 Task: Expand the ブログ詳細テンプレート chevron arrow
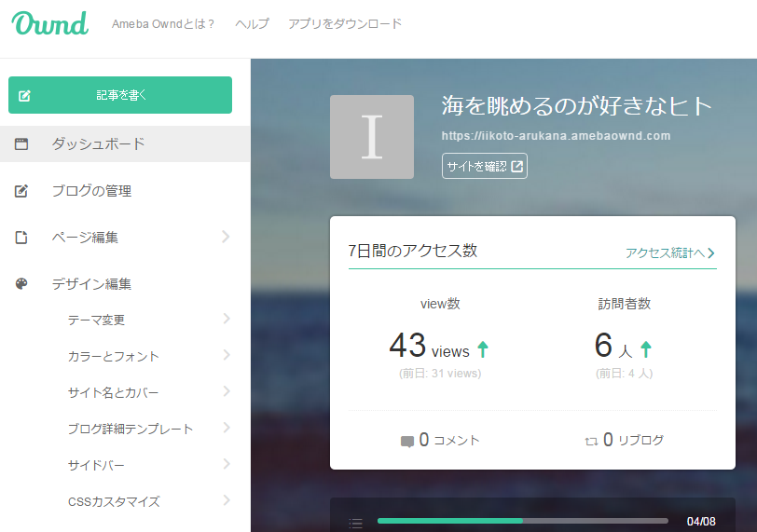pos(227,428)
